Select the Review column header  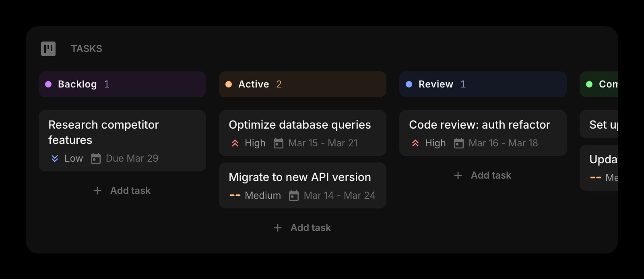483,84
